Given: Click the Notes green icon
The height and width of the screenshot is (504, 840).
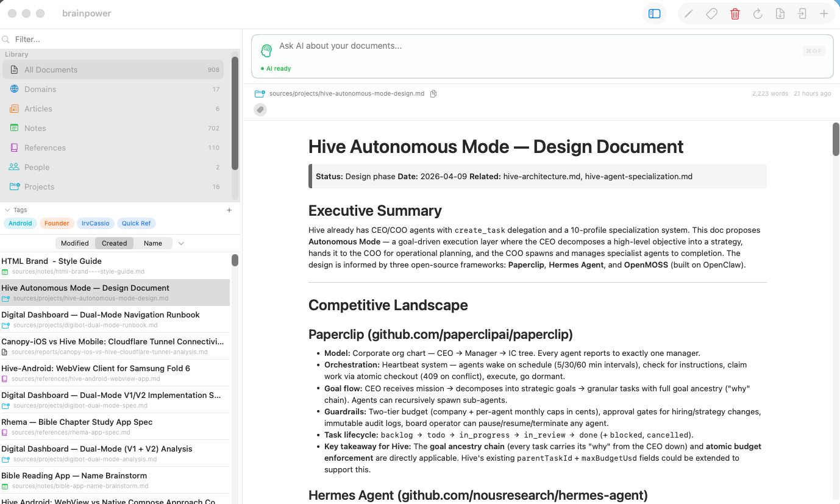Looking at the screenshot, I should pos(14,128).
